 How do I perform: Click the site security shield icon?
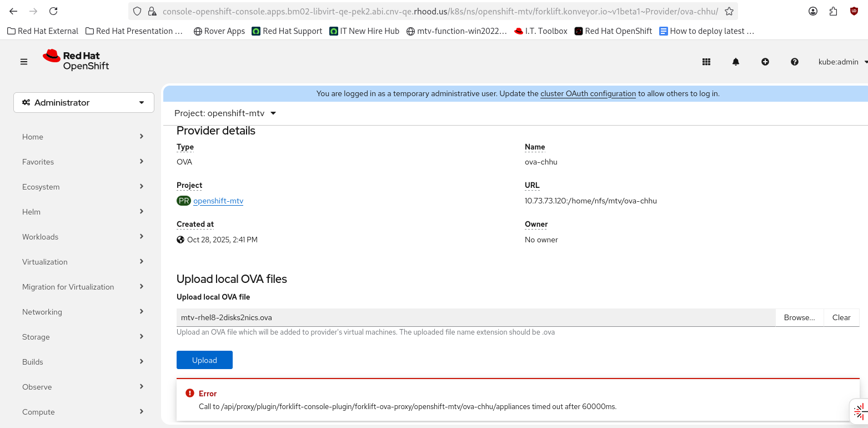(x=138, y=11)
